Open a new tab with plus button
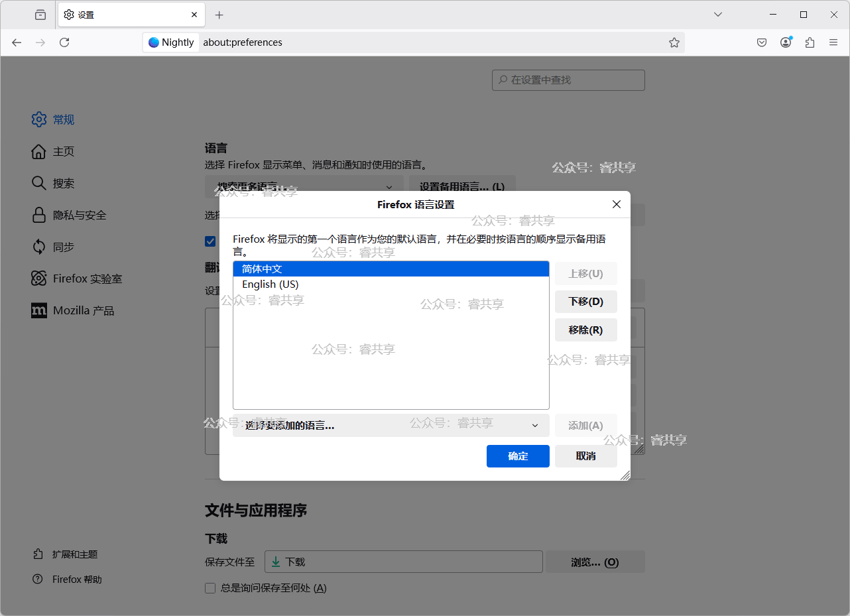The height and width of the screenshot is (616, 850). pyautogui.click(x=219, y=15)
